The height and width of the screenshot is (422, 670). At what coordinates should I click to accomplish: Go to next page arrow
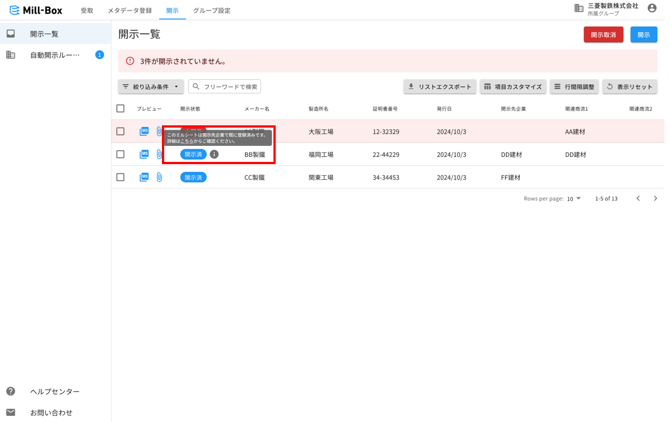point(655,199)
